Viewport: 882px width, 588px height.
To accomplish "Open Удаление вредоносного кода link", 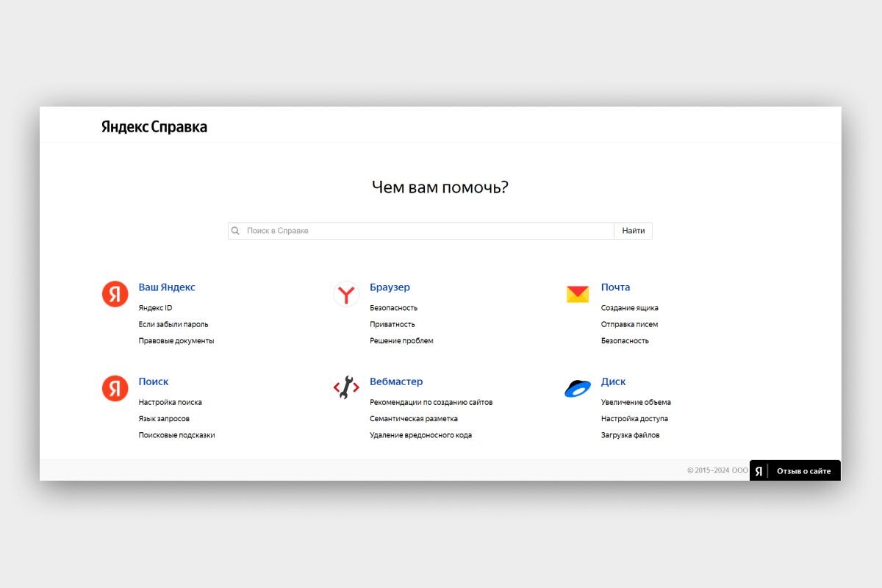I will tap(420, 435).
